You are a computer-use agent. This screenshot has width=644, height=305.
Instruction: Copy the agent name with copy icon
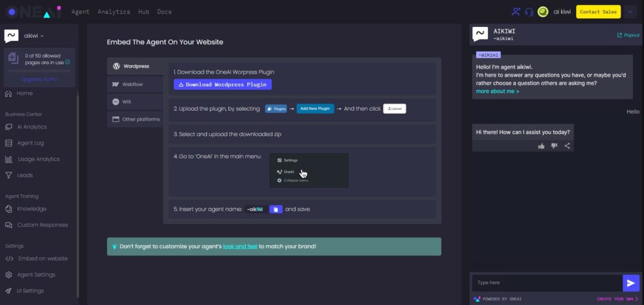tap(275, 209)
